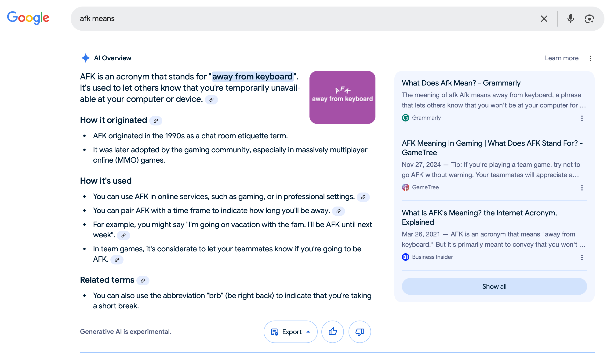This screenshot has width=611, height=364.
Task: Click the Google microphone search icon
Action: [571, 18]
